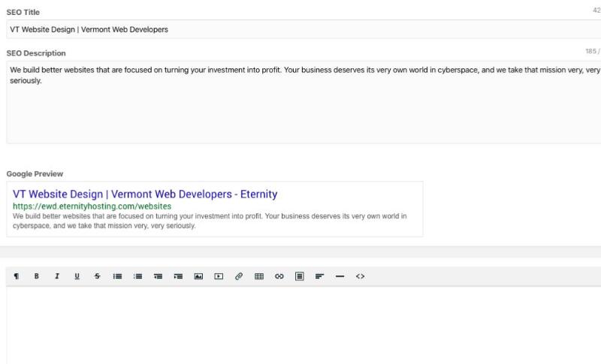Insert an unordered bullet list
The image size is (601, 364).
point(118,276)
